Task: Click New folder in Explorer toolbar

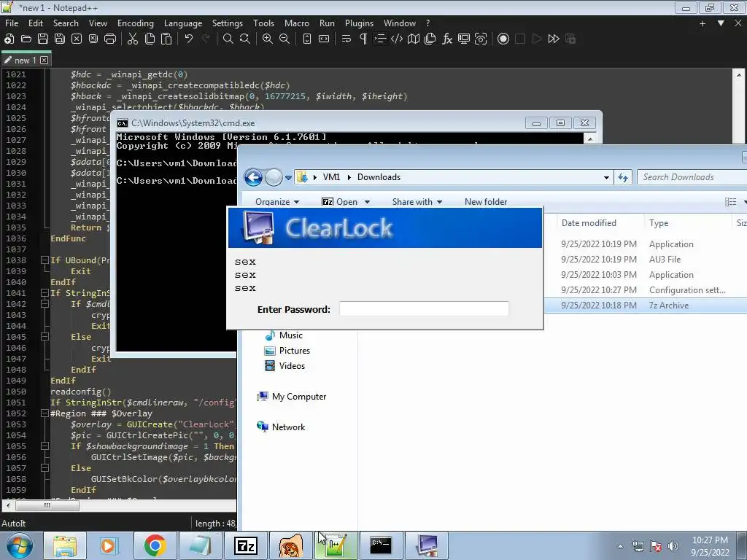Action: click(485, 202)
